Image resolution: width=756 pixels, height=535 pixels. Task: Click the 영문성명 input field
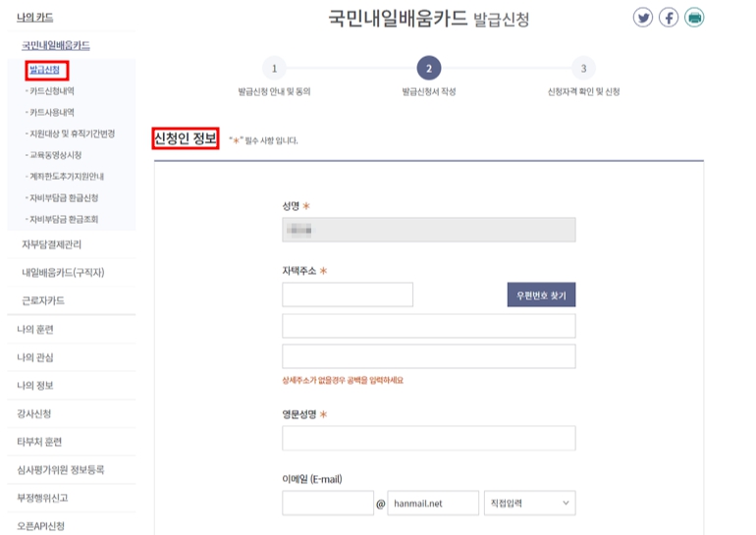click(x=429, y=438)
